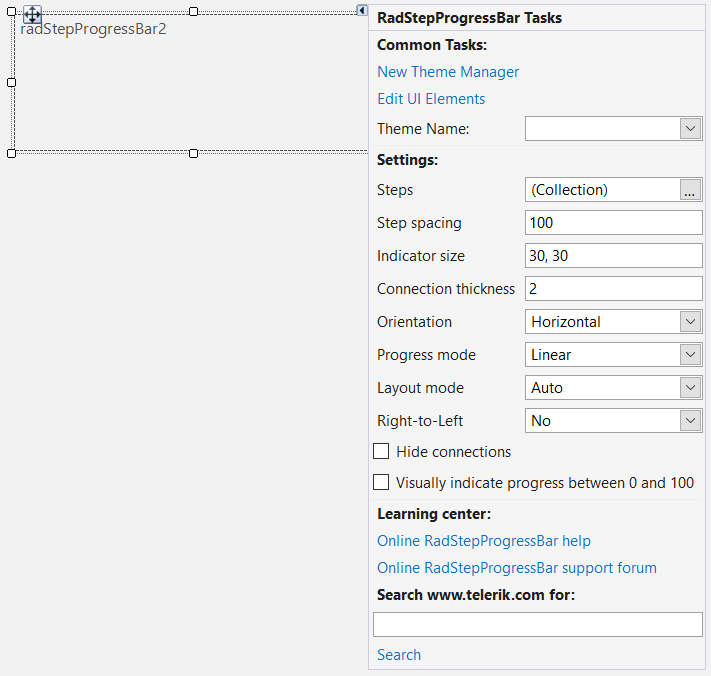Click the Step spacing field showing 100
Screen dimensions: 711x676
[x=614, y=223]
